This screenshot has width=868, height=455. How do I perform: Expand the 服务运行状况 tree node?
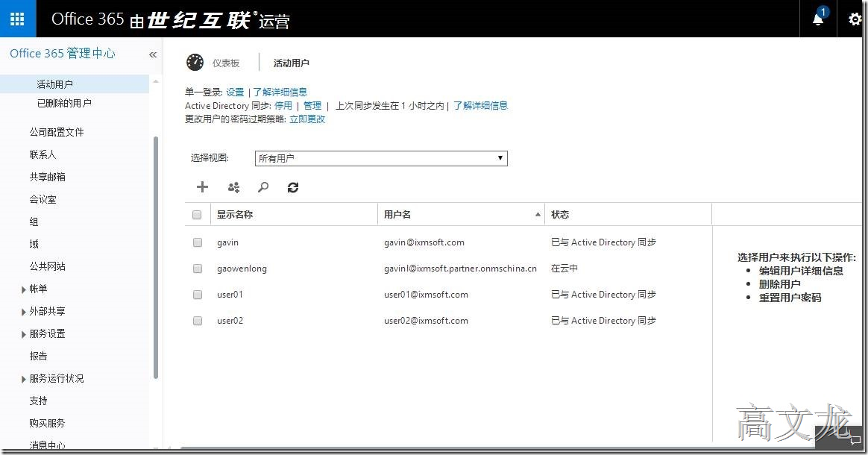tap(23, 379)
